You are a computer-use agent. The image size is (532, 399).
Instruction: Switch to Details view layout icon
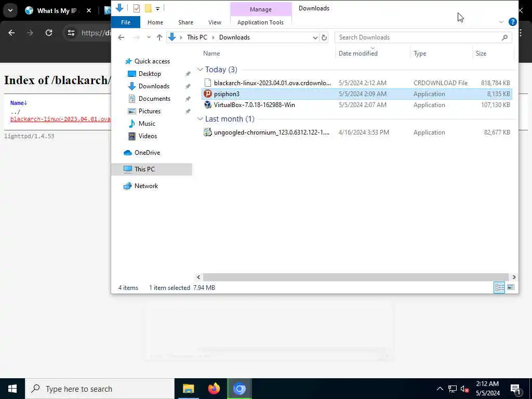click(x=499, y=287)
